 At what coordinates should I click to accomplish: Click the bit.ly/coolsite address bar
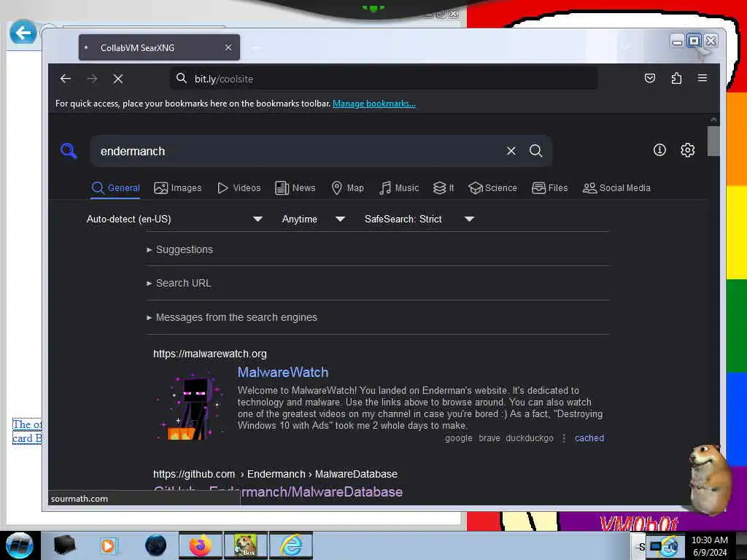pyautogui.click(x=384, y=79)
